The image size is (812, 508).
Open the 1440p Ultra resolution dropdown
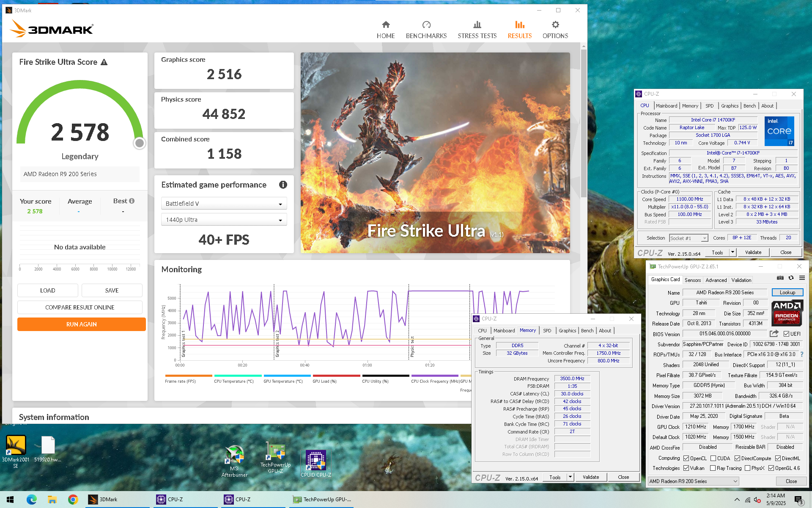(x=224, y=220)
